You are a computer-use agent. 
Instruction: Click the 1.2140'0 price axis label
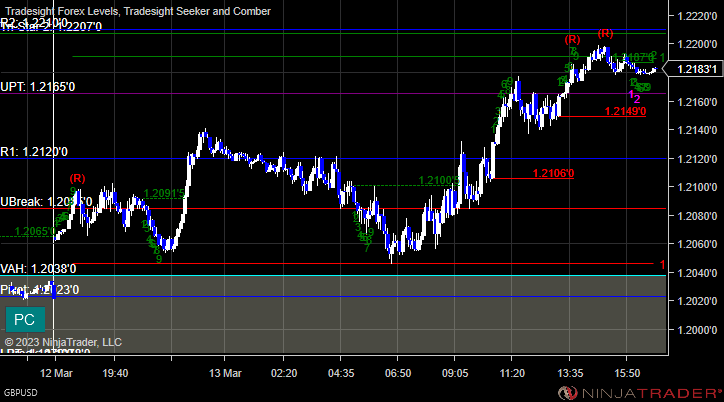pyautogui.click(x=697, y=130)
